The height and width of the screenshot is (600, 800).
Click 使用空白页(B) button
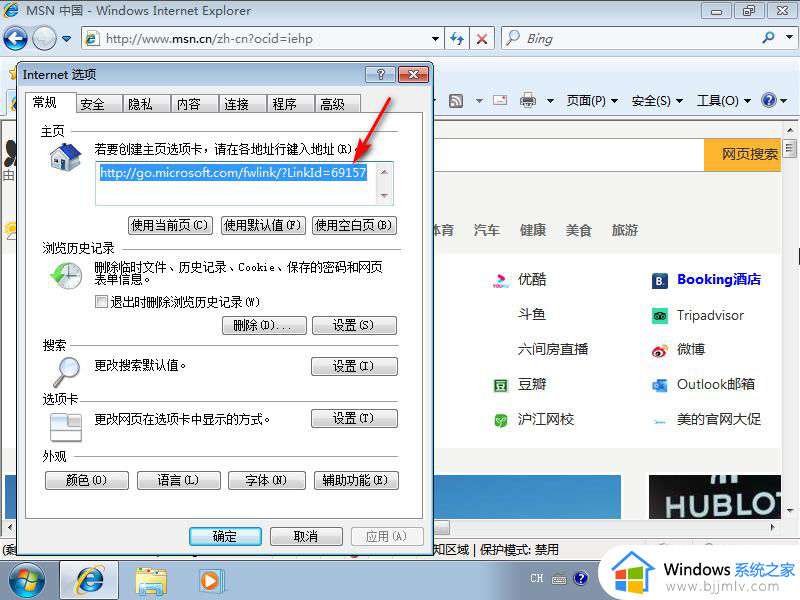(x=354, y=225)
